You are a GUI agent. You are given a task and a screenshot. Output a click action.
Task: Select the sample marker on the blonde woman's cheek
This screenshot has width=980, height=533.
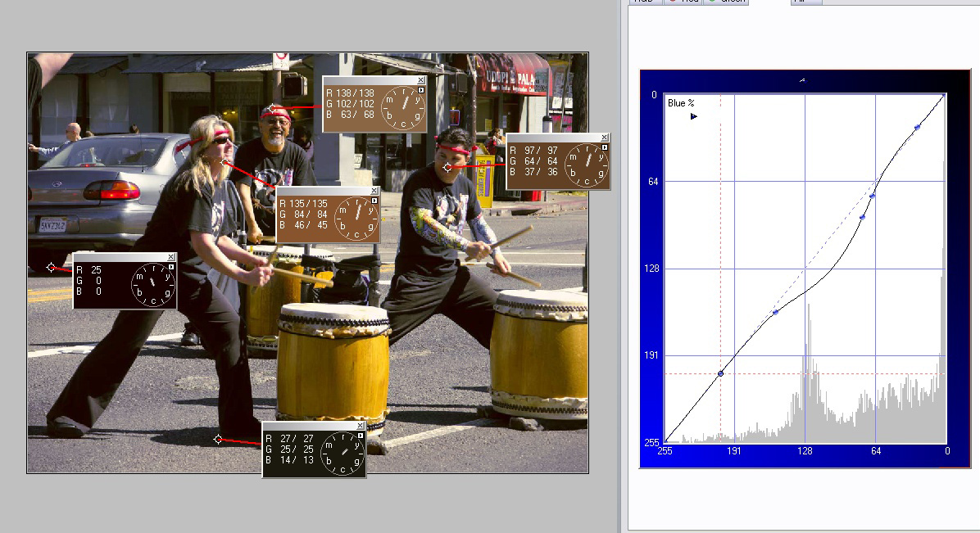pyautogui.click(x=225, y=162)
